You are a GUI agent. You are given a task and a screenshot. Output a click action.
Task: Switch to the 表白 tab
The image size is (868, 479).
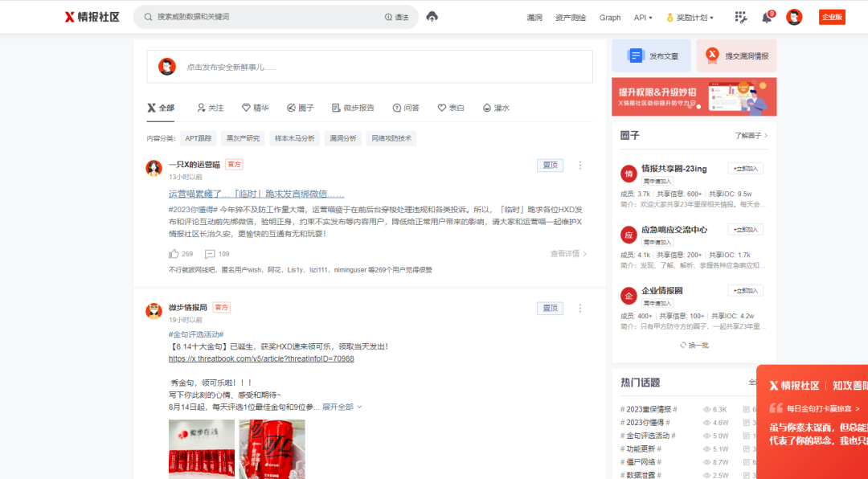[451, 108]
